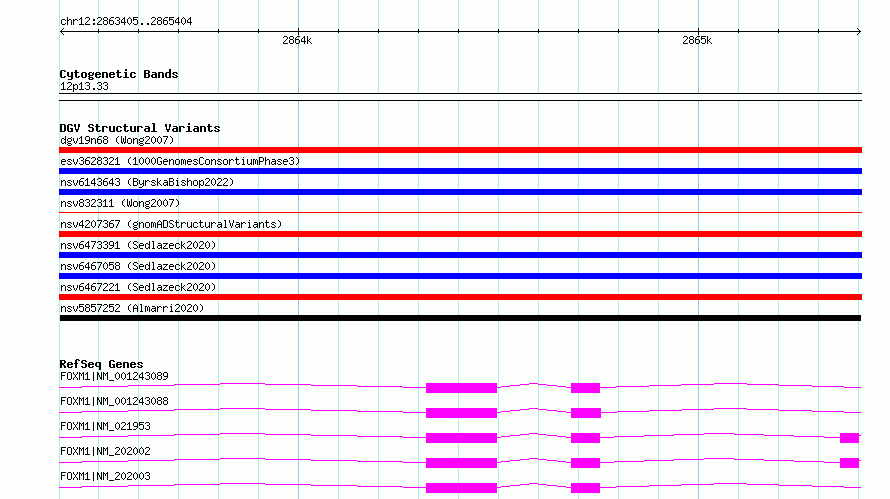Click the red bar under dgv19n68

tap(460, 150)
